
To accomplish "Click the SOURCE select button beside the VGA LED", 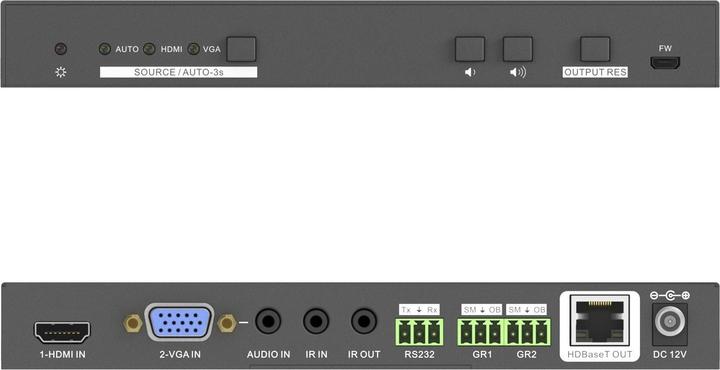I will [241, 49].
